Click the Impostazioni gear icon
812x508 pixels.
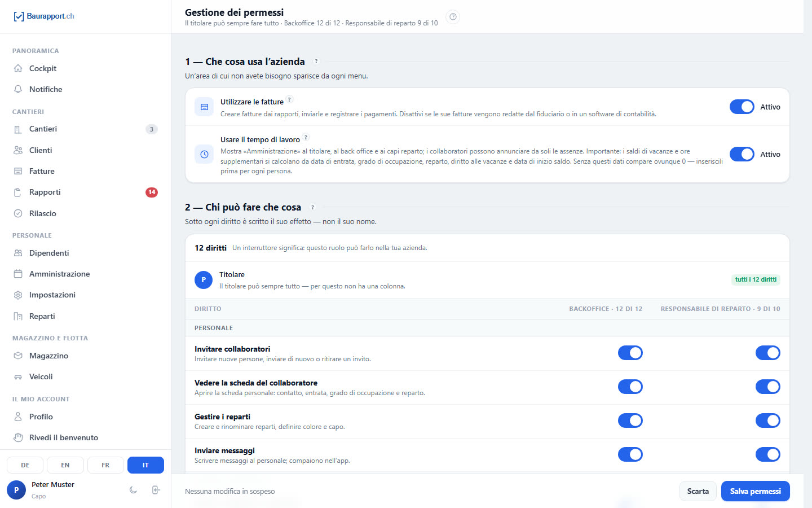[x=18, y=295]
